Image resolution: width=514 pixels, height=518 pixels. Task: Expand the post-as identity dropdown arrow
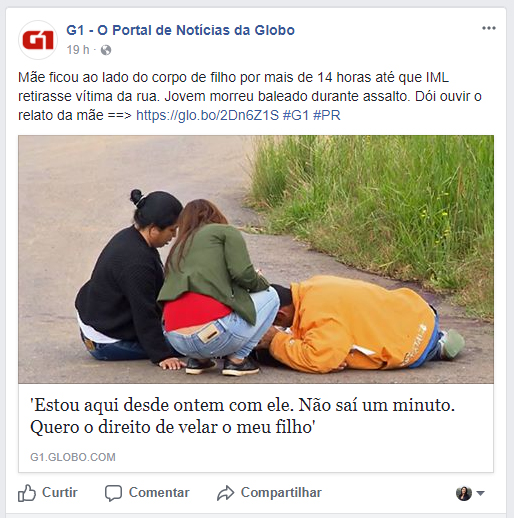pos(480,493)
